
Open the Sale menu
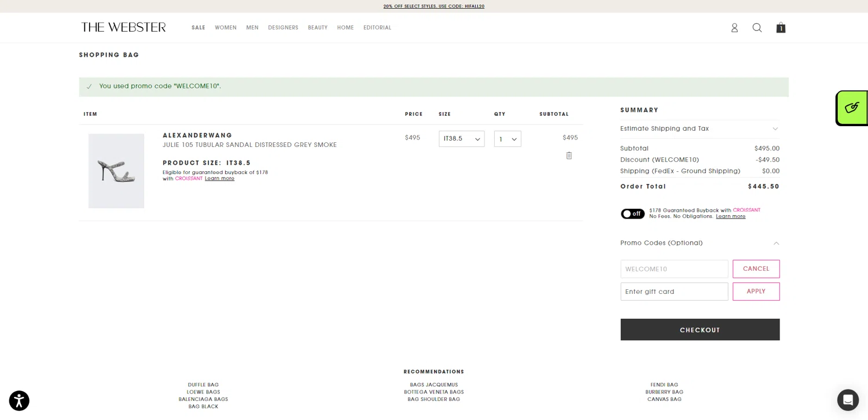198,28
